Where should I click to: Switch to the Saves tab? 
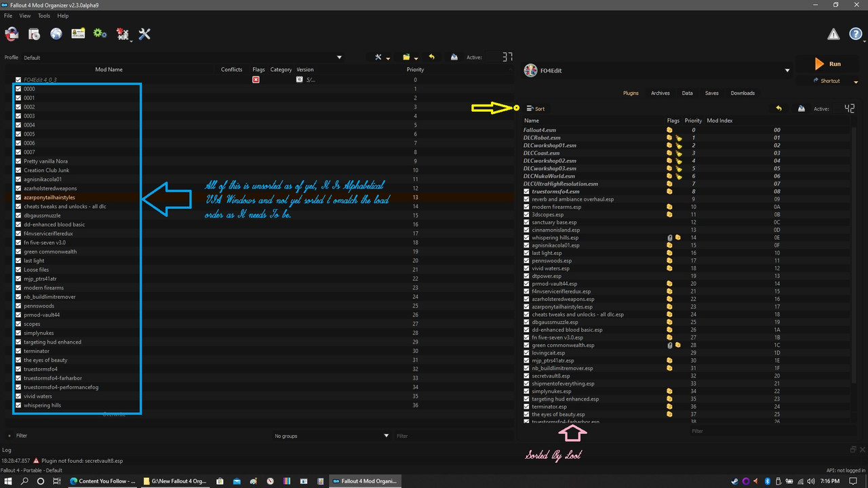pos(711,93)
